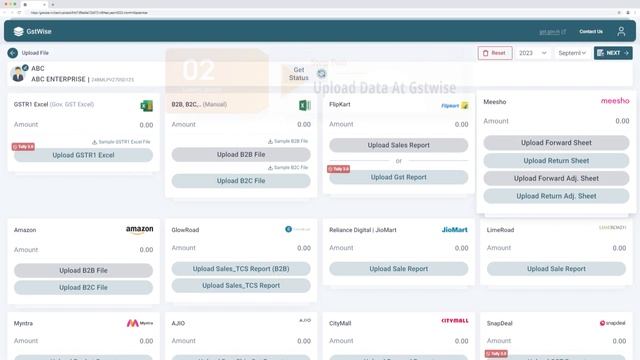Click the LimeRoad logo

point(612,227)
